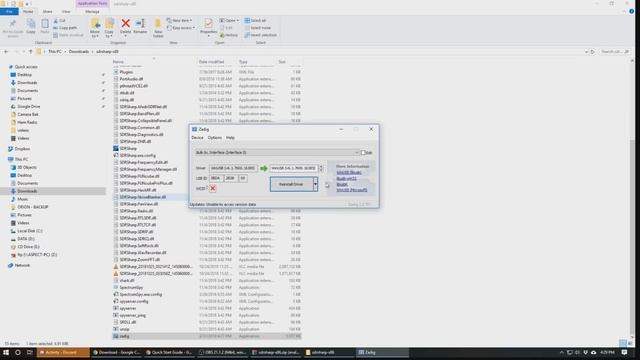Open the WinUSB (libusb) link
The height and width of the screenshot is (360, 640).
(349, 173)
